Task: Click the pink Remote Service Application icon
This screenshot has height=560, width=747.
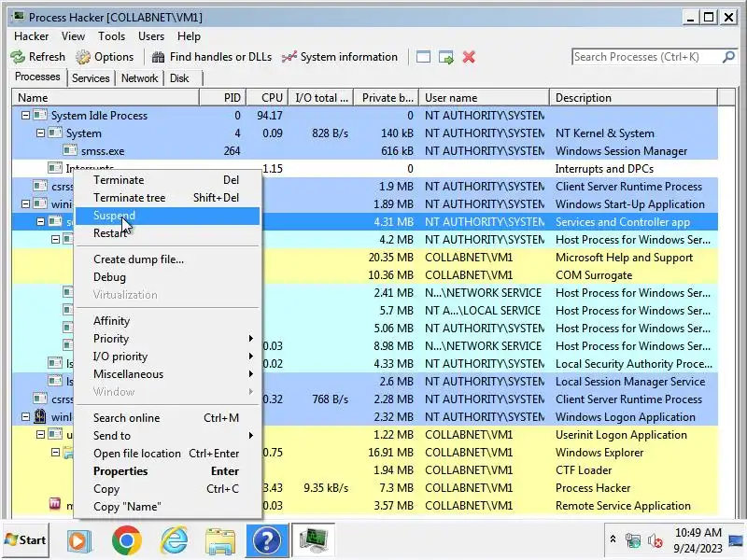Action: tap(55, 504)
